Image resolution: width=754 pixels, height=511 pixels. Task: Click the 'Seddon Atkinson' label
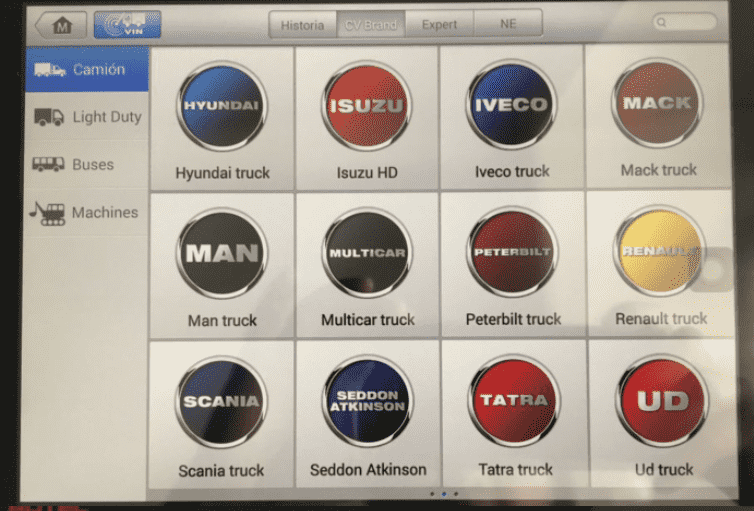tap(368, 470)
